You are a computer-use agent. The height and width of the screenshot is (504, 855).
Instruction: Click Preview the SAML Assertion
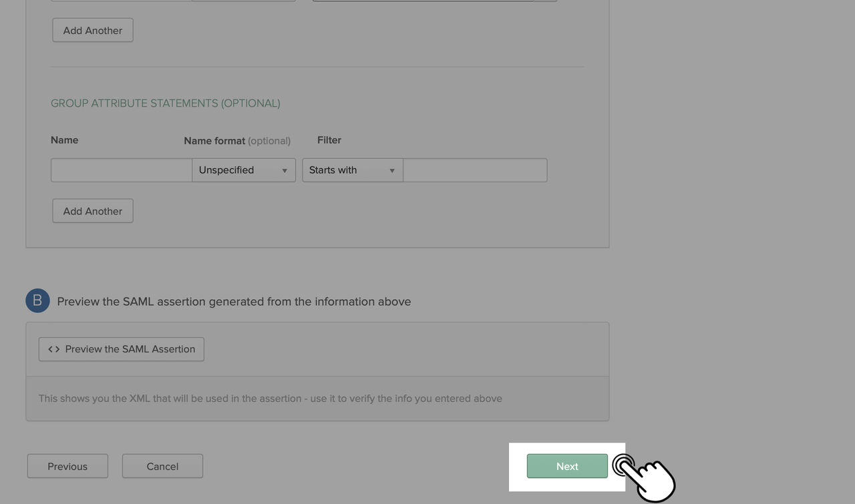click(121, 349)
